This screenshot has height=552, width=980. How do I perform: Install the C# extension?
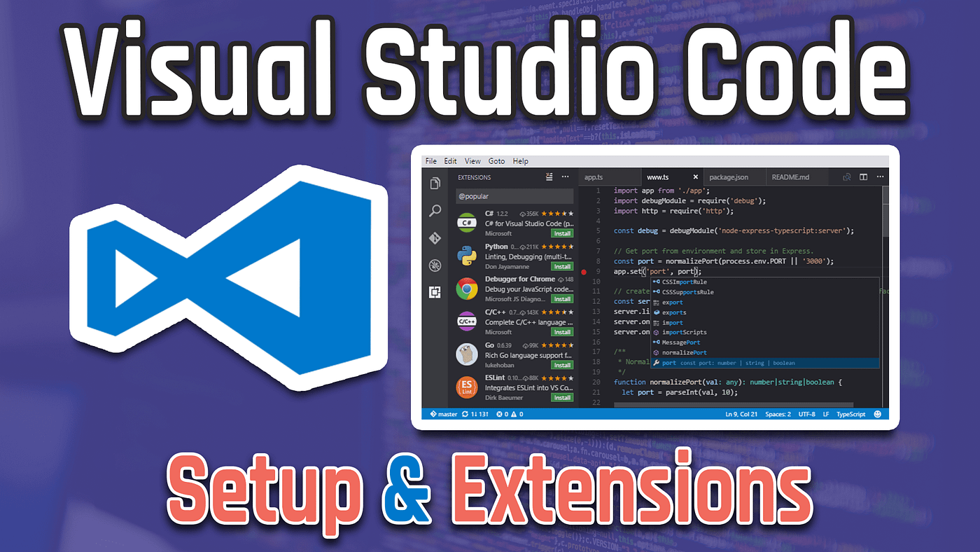click(x=562, y=233)
